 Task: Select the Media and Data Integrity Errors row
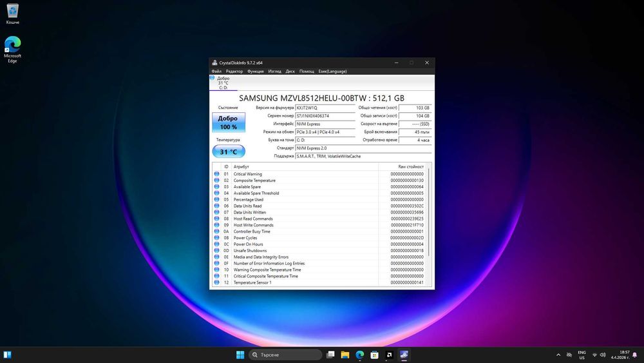319,257
